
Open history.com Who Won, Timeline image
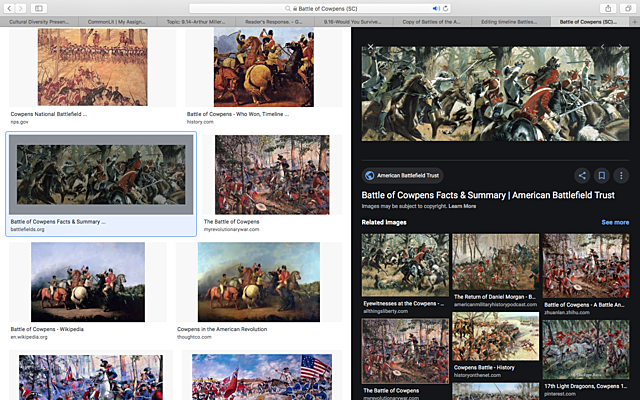[264, 67]
